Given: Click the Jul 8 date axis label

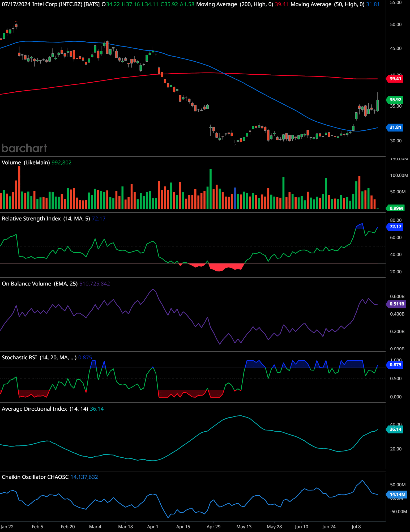Looking at the screenshot, I should [x=356, y=527].
